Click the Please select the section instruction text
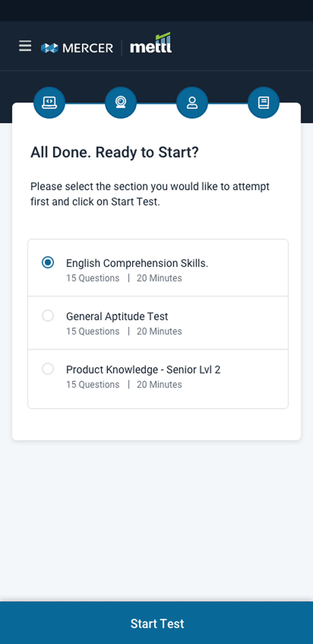Image resolution: width=313 pixels, height=644 pixels. (x=150, y=194)
